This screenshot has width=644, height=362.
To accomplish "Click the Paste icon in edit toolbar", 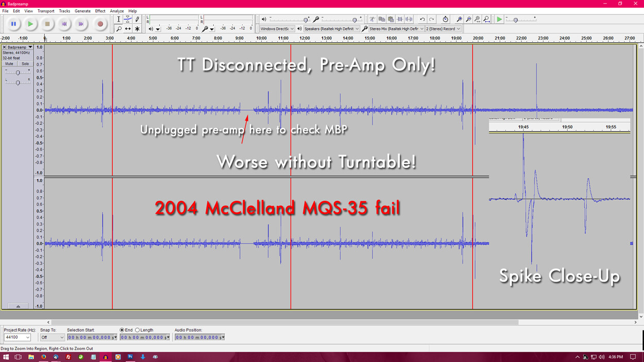I will pos(391,20).
